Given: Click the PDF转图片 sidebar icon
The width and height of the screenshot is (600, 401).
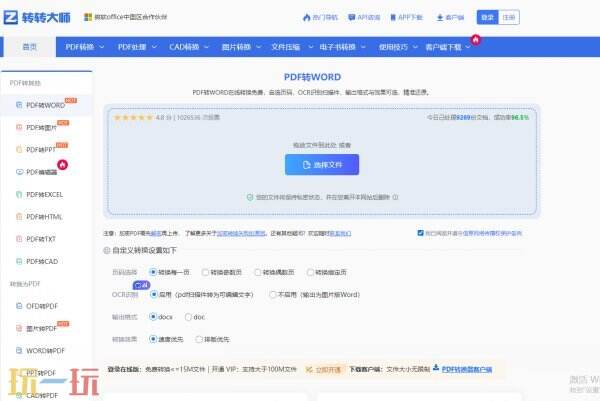Looking at the screenshot, I should (x=19, y=127).
